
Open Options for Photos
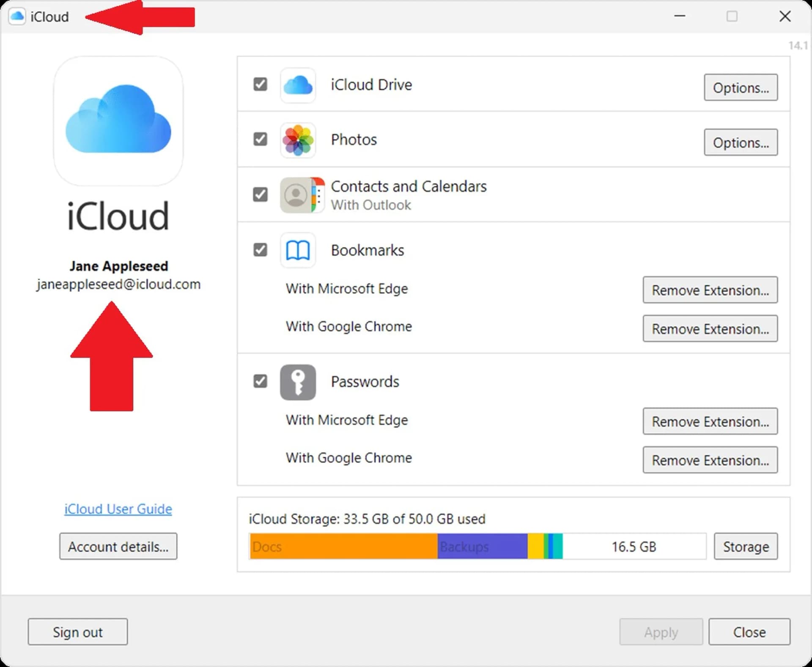coord(740,142)
